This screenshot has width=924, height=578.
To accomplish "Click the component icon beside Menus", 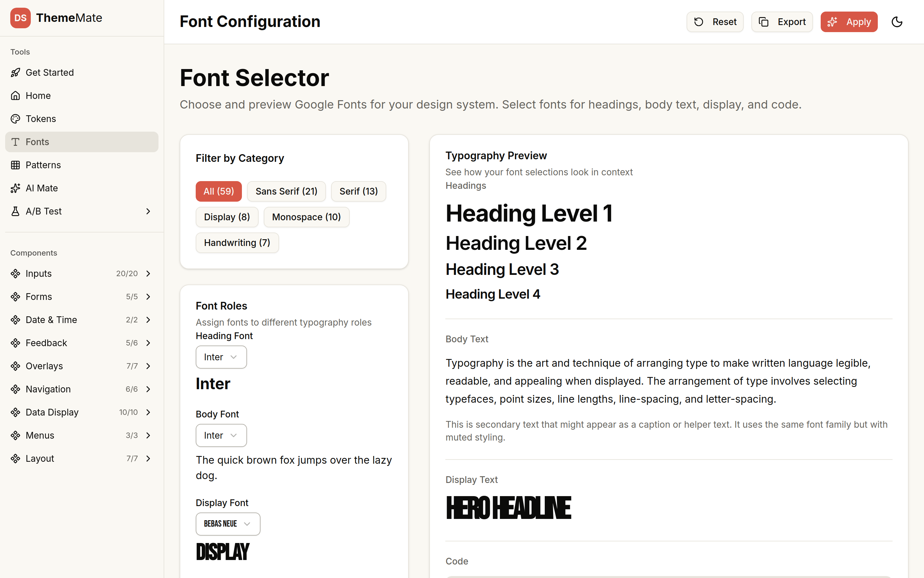I will (15, 435).
